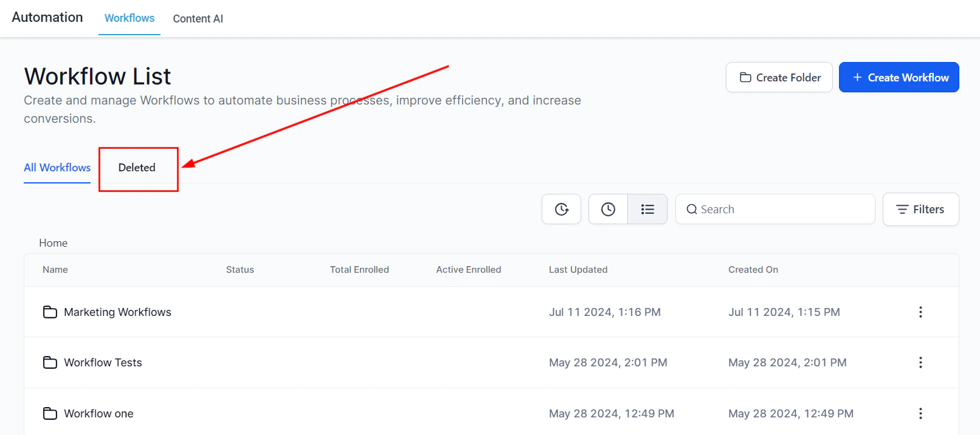Click the Jul 11 2024, 1:15 PM date
The image size is (980, 435).
[784, 312]
